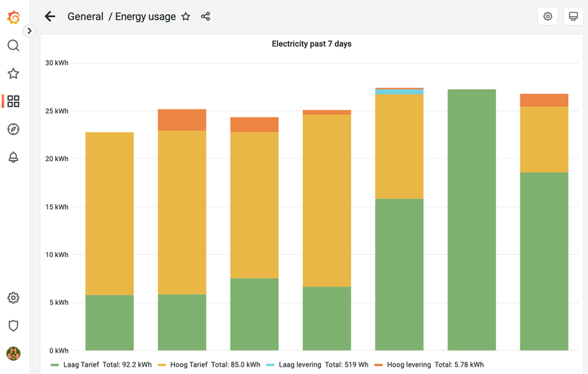Click the General folder breadcrumb
The width and height of the screenshot is (588, 374).
tap(85, 16)
